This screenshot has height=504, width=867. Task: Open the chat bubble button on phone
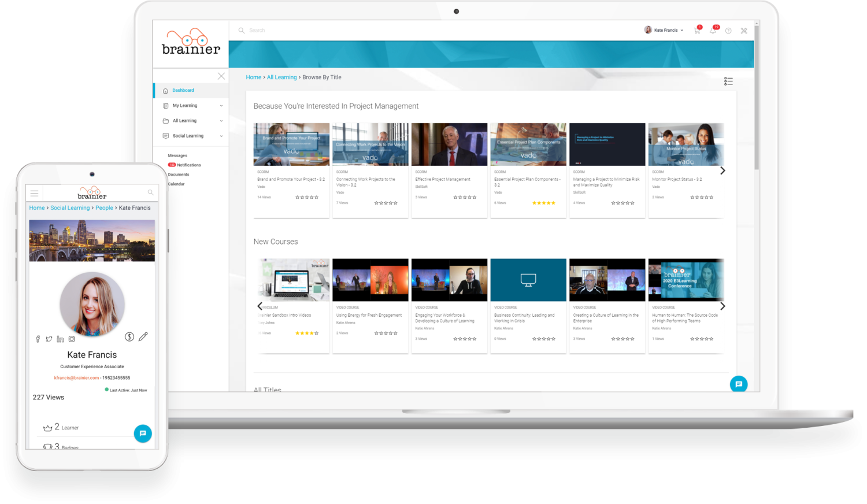point(143,433)
